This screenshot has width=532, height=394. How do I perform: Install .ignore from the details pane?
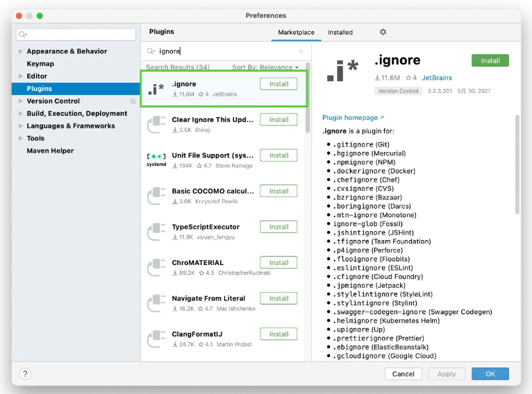click(490, 60)
